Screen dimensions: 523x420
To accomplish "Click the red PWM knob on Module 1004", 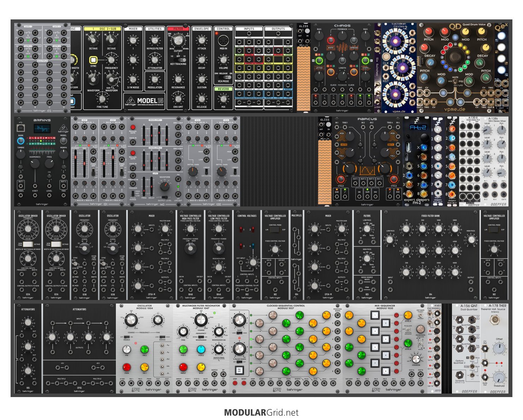I will [126, 367].
